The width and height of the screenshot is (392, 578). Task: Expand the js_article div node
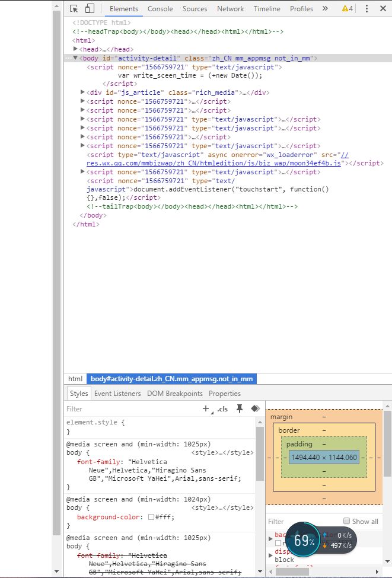tap(83, 92)
